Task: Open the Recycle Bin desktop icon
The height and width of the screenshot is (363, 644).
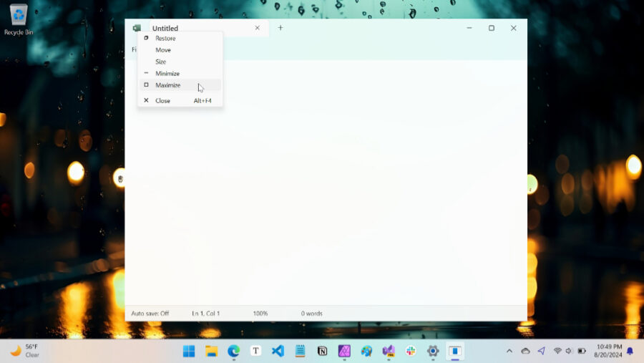Action: coord(19,20)
